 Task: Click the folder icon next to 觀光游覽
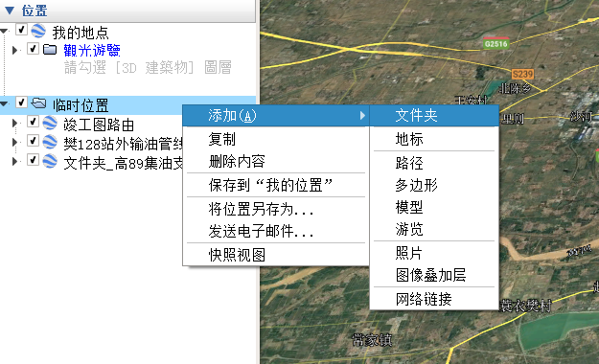(x=50, y=49)
